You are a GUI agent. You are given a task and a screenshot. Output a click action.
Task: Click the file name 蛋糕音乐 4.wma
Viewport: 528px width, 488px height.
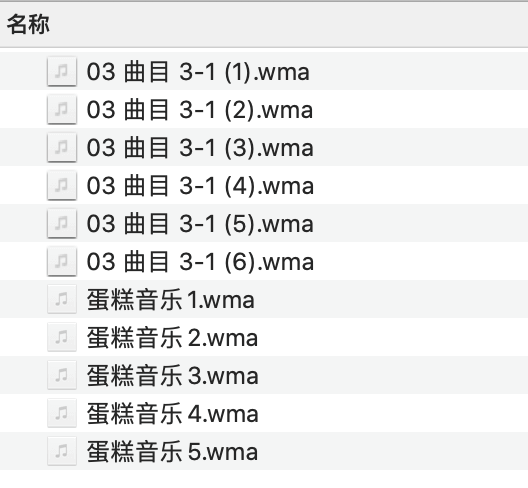(x=172, y=414)
